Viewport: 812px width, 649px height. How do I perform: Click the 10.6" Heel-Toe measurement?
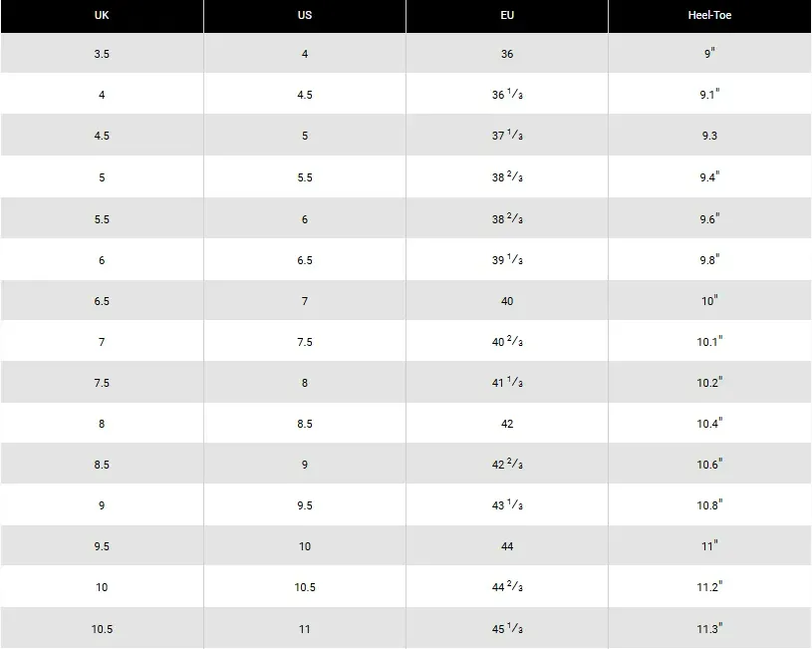coord(709,465)
